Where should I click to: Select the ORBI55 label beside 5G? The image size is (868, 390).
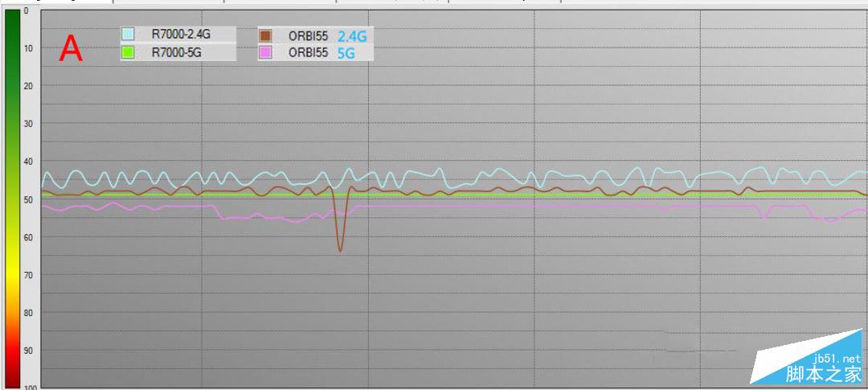(x=309, y=53)
